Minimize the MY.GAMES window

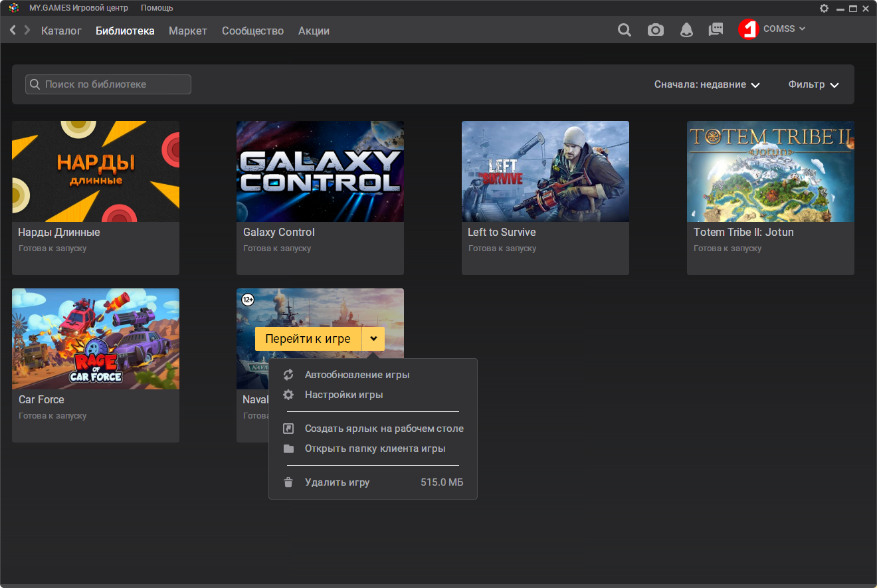[x=840, y=8]
